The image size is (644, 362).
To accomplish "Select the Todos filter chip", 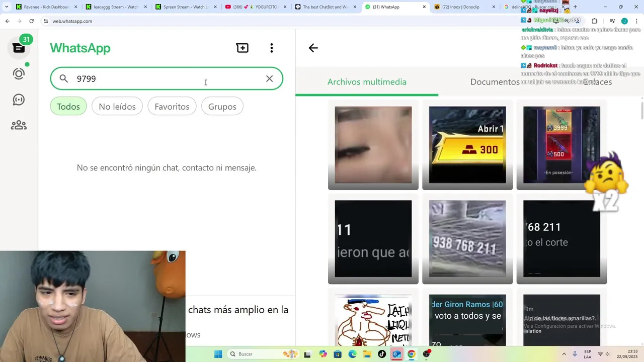I will point(68,107).
